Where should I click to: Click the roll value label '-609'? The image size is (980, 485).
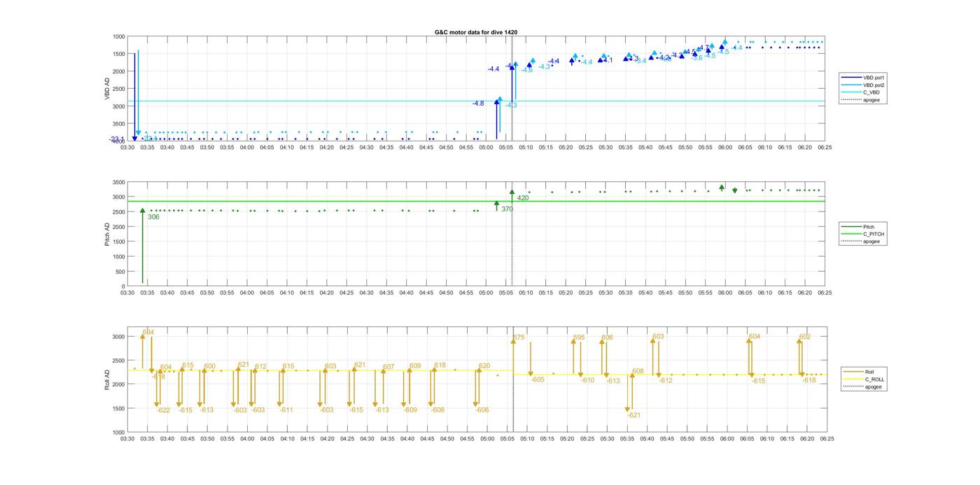(410, 410)
